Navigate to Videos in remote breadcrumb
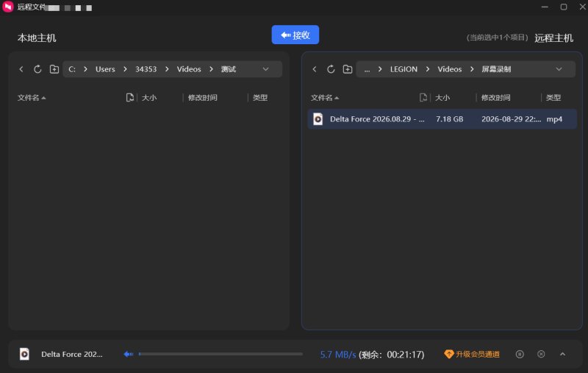Screen dimensions: 588x373 [450, 69]
